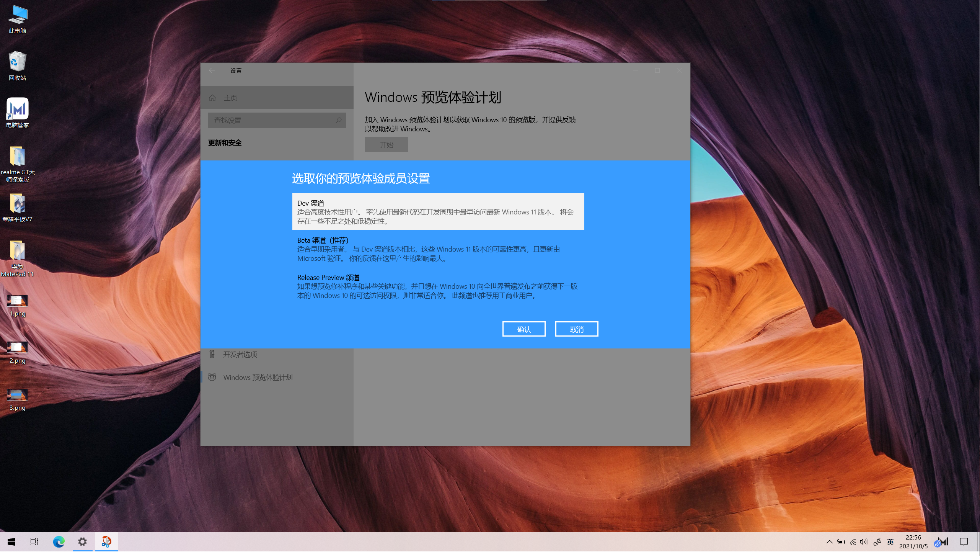This screenshot has width=980, height=556.
Task: Focus the 查找设置 search field
Action: point(277,120)
